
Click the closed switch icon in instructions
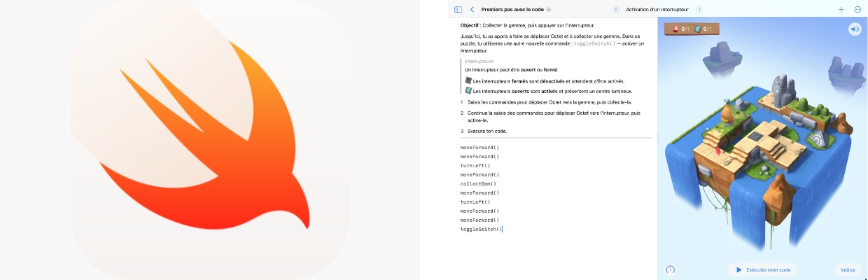click(x=468, y=80)
